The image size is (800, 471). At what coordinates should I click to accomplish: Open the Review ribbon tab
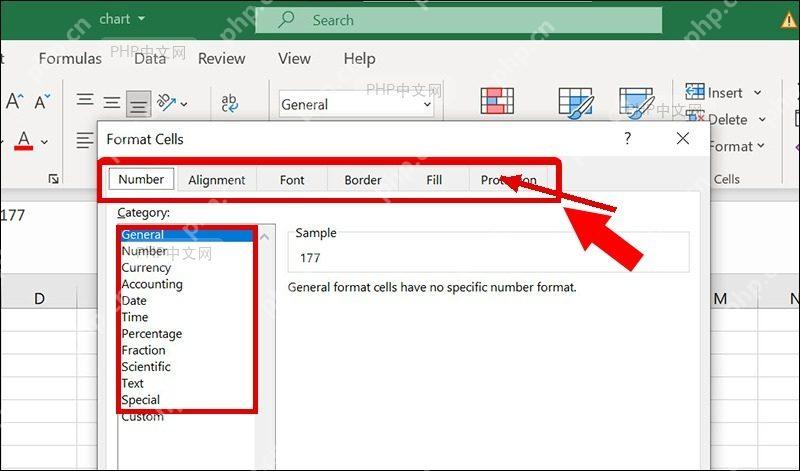[x=221, y=59]
